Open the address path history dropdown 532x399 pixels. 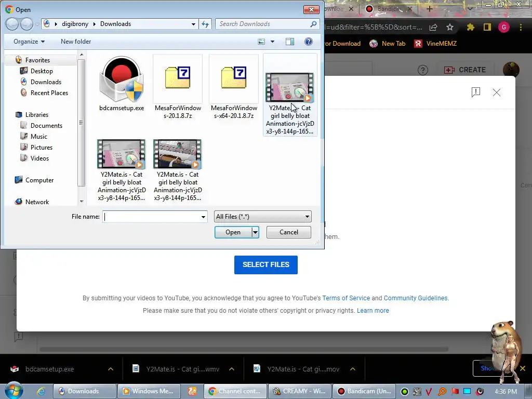(x=193, y=24)
